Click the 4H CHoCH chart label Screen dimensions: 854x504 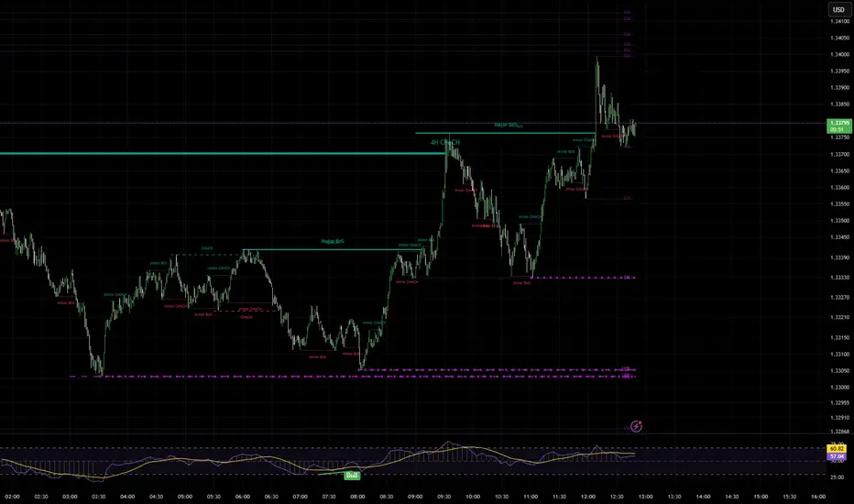coord(445,142)
